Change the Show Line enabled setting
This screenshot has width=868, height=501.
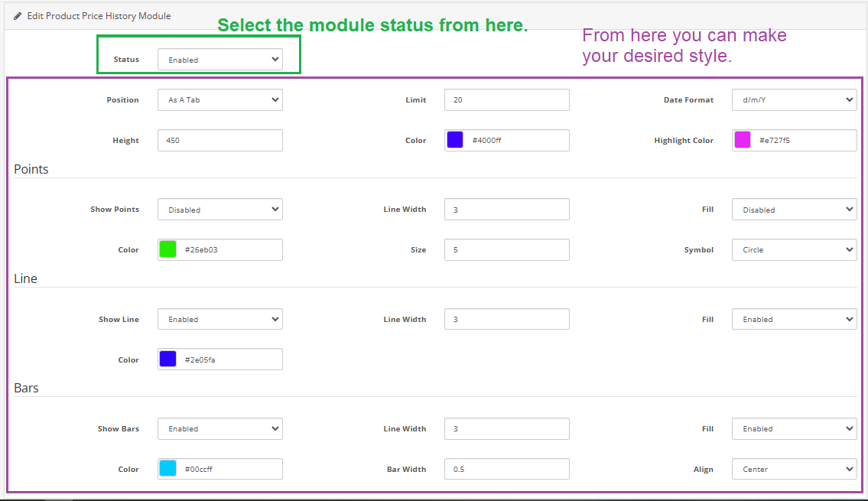click(219, 320)
